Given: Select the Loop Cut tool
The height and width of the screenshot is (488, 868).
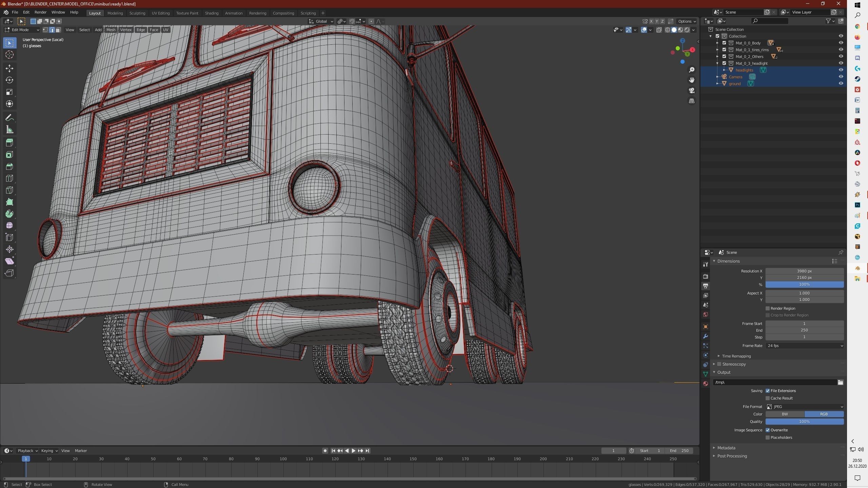Looking at the screenshot, I should coord(9,178).
